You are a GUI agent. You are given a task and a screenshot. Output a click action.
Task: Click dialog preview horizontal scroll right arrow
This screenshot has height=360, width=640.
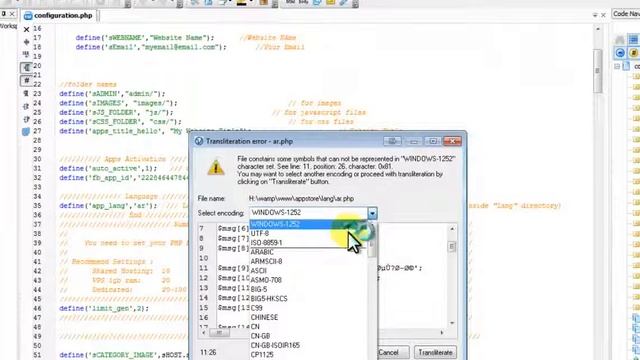pos(442,333)
